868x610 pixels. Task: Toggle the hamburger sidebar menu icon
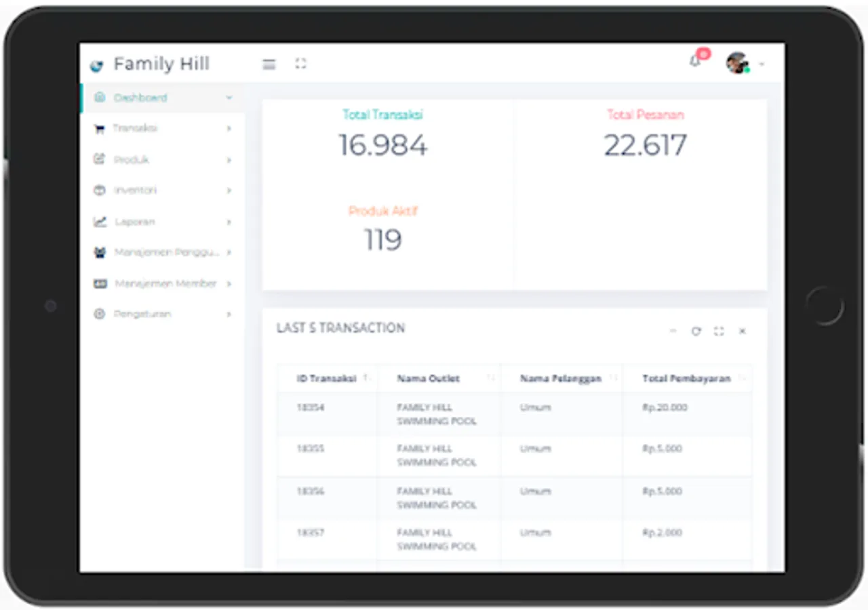[269, 64]
